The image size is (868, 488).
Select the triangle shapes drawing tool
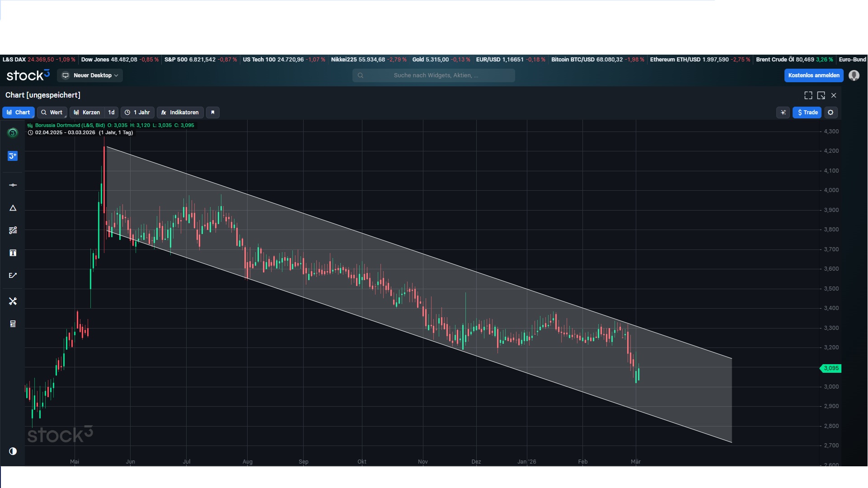tap(13, 208)
